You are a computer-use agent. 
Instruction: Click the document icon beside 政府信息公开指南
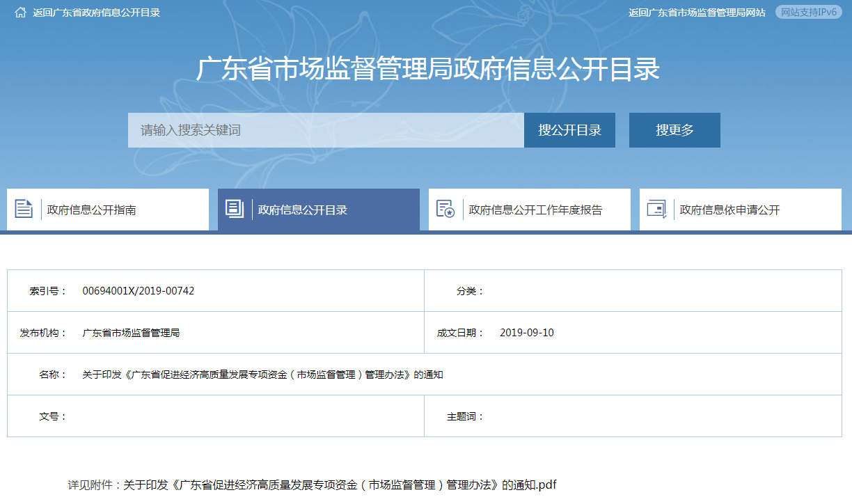(x=24, y=209)
